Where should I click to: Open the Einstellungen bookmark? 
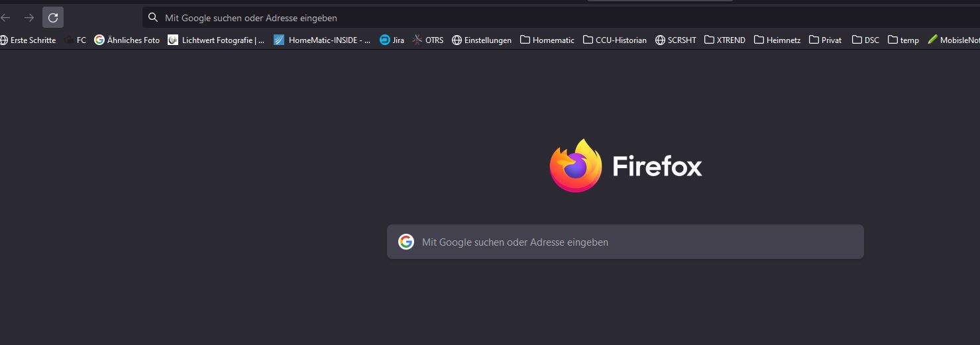(482, 40)
